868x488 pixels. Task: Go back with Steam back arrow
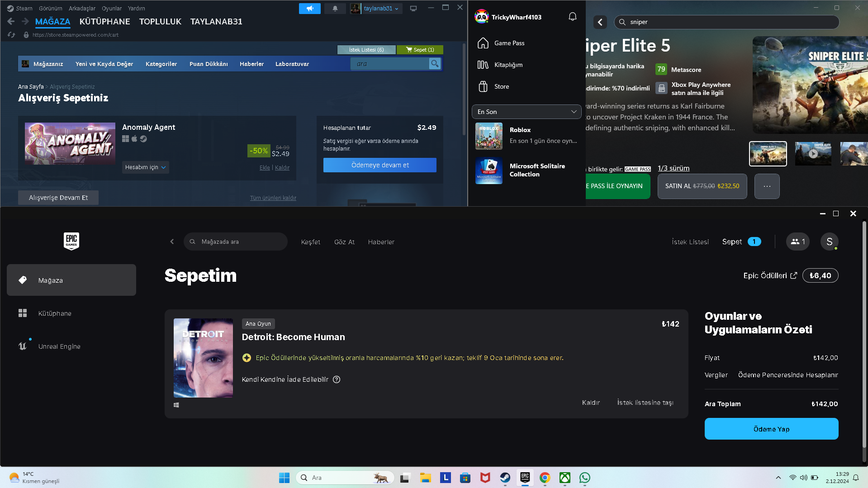click(11, 21)
